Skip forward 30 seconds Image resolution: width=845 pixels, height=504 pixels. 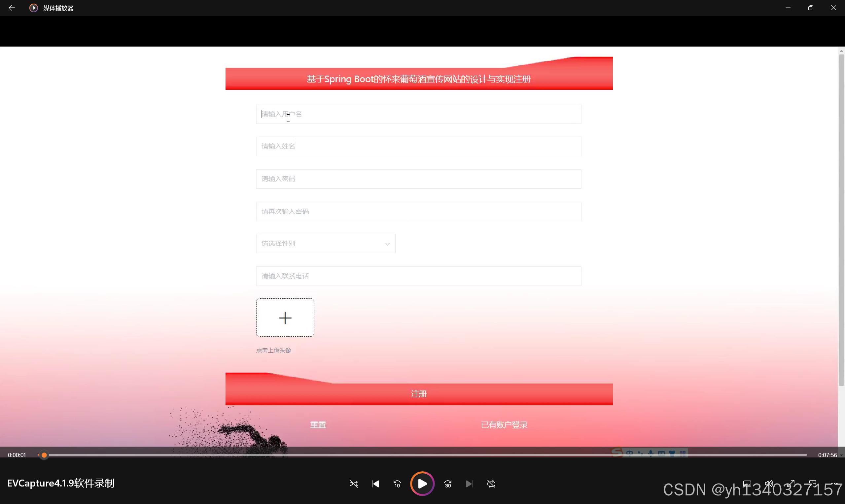point(447,484)
